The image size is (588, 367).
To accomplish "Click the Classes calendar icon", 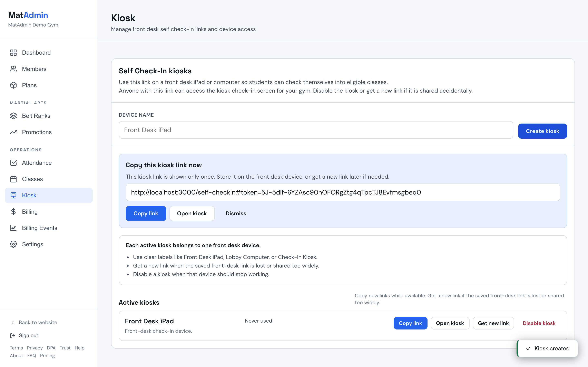I will click(x=13, y=179).
